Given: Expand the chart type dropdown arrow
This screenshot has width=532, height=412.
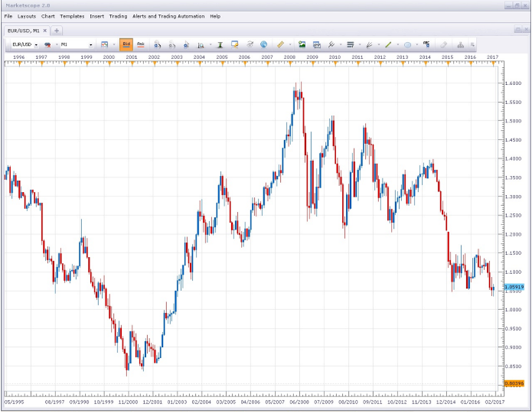Looking at the screenshot, I should pyautogui.click(x=113, y=45).
